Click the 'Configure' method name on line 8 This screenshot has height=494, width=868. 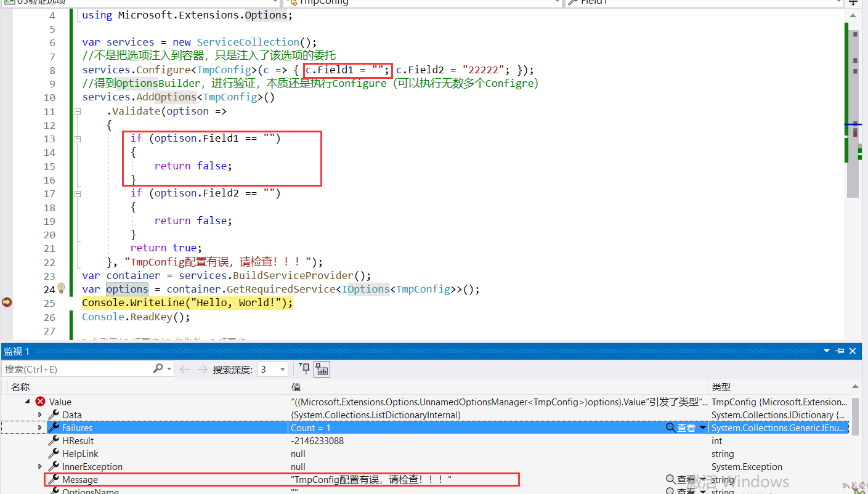click(164, 70)
